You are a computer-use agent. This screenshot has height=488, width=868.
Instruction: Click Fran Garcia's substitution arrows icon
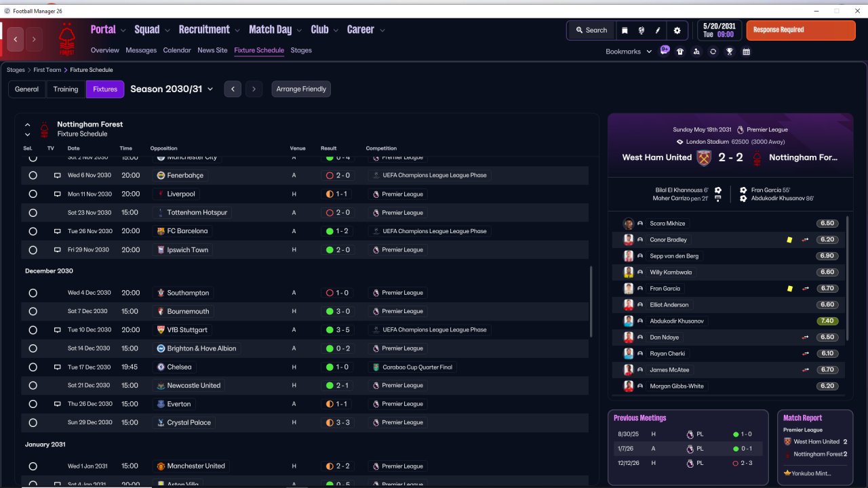coord(806,289)
